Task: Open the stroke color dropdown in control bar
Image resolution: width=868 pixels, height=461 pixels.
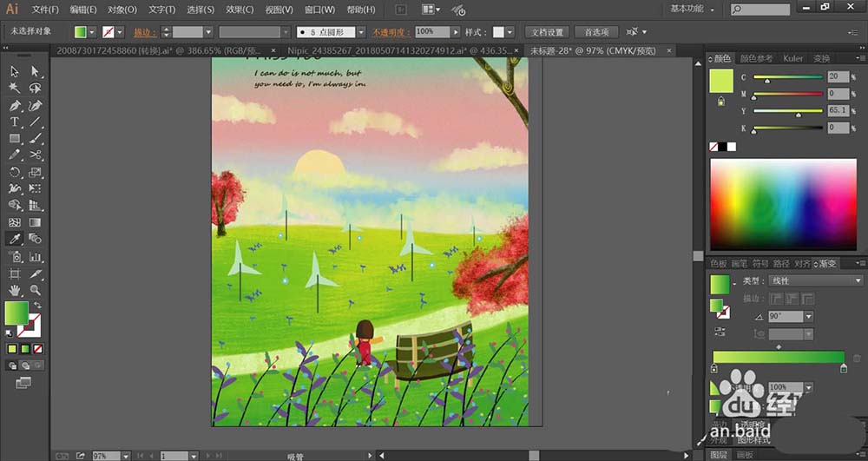Action: [120, 32]
